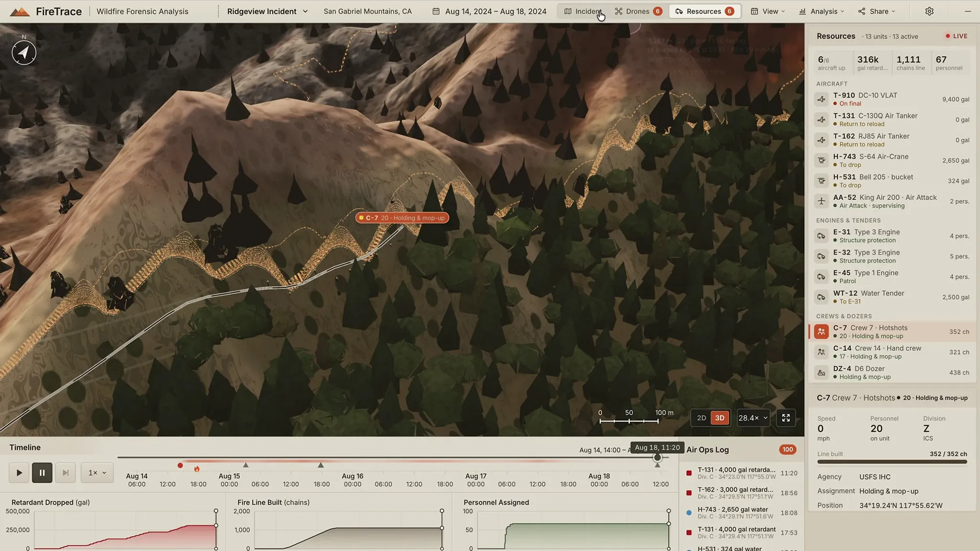Click the fullscreen expand map icon
Image resolution: width=980 pixels, height=551 pixels.
point(786,418)
